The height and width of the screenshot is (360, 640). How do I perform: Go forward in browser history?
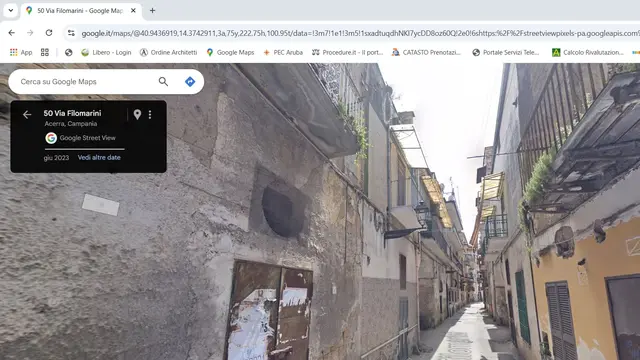pos(30,33)
